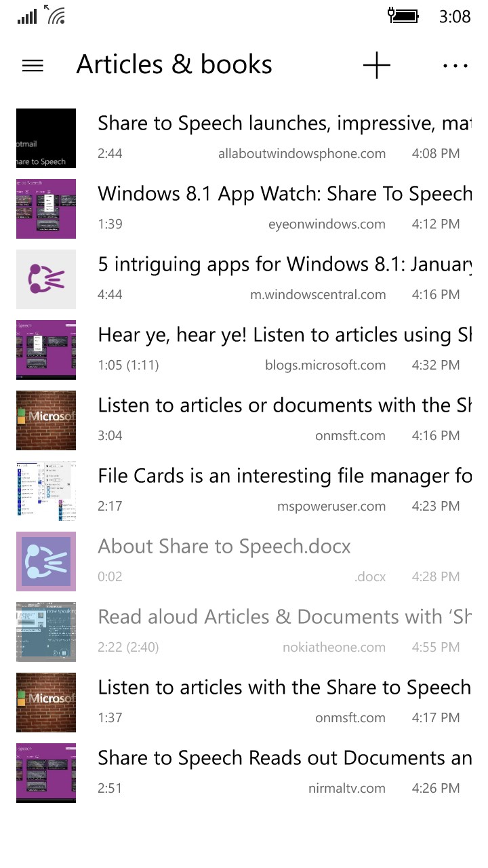The image size is (488, 868).
Task: Open 'Share to Speech Reads out Documents' article
Action: point(284,758)
